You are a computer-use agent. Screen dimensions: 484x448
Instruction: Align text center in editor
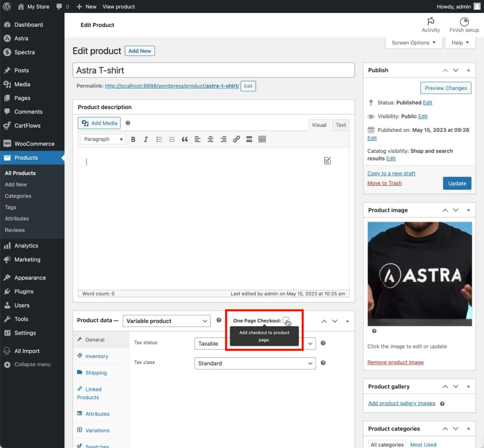point(210,139)
